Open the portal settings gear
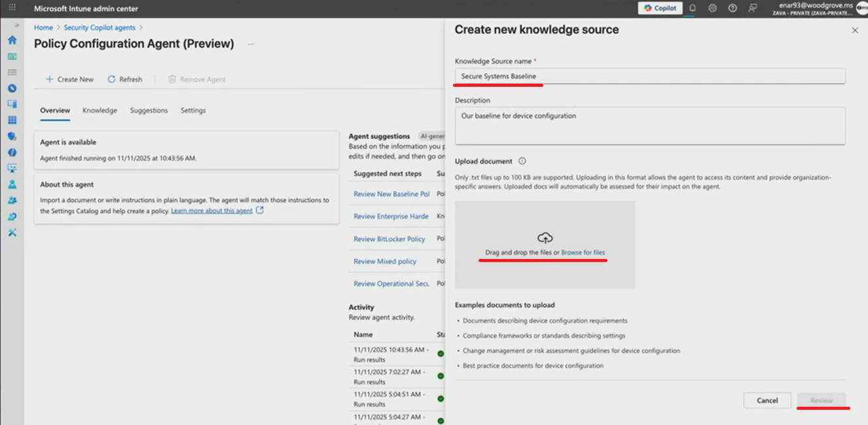Screen dimensions: 868x425 (712, 8)
